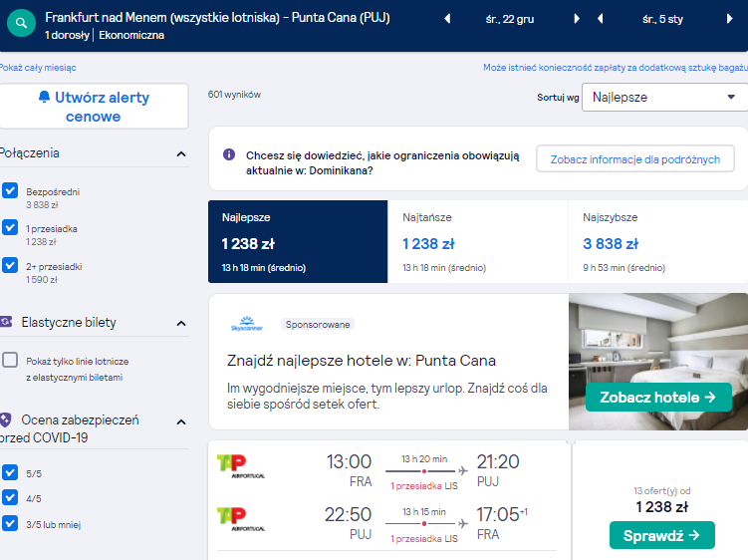Uncheck the 2+ przesiadki checkbox

coord(10,264)
